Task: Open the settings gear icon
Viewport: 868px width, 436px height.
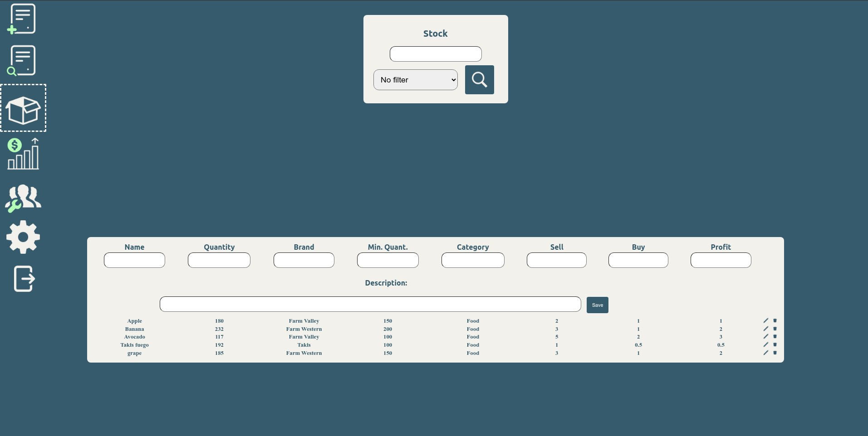Action: click(23, 237)
